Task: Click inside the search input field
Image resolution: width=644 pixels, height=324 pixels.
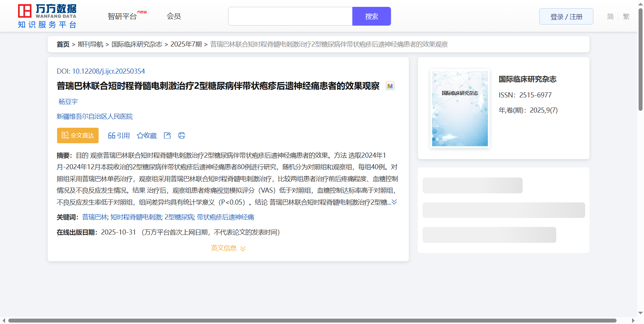Action: [290, 16]
